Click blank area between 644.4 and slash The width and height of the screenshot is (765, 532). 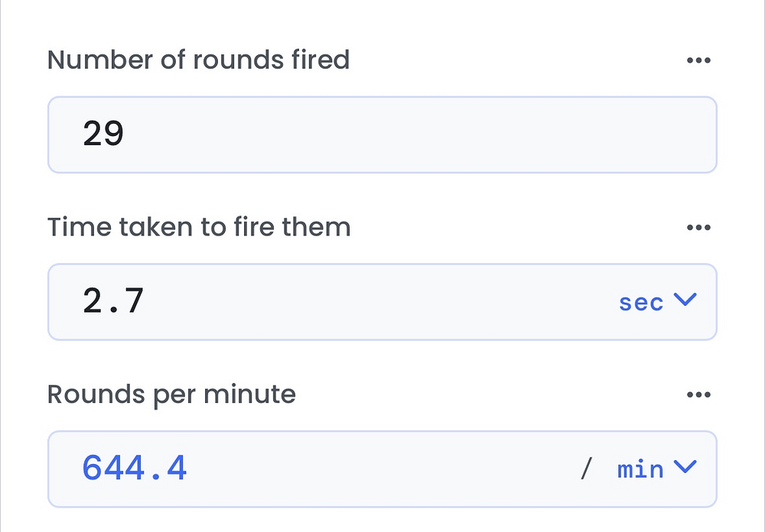tap(382, 469)
